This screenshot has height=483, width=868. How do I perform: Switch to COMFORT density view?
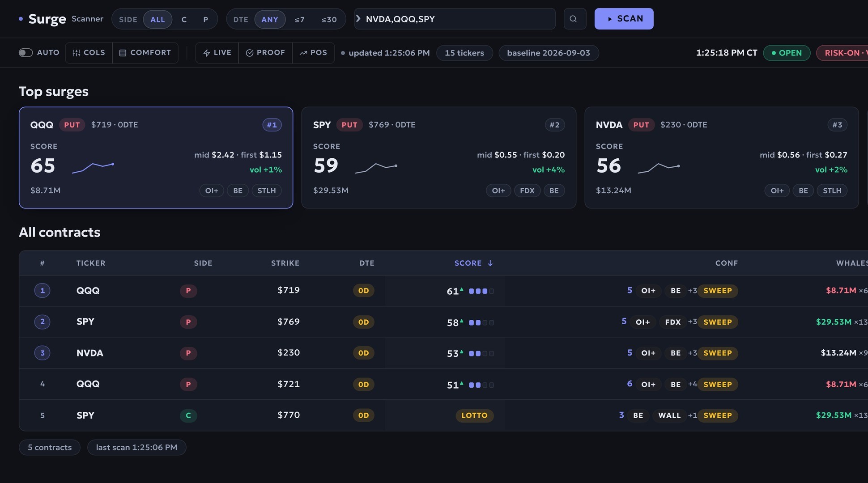pyautogui.click(x=145, y=53)
